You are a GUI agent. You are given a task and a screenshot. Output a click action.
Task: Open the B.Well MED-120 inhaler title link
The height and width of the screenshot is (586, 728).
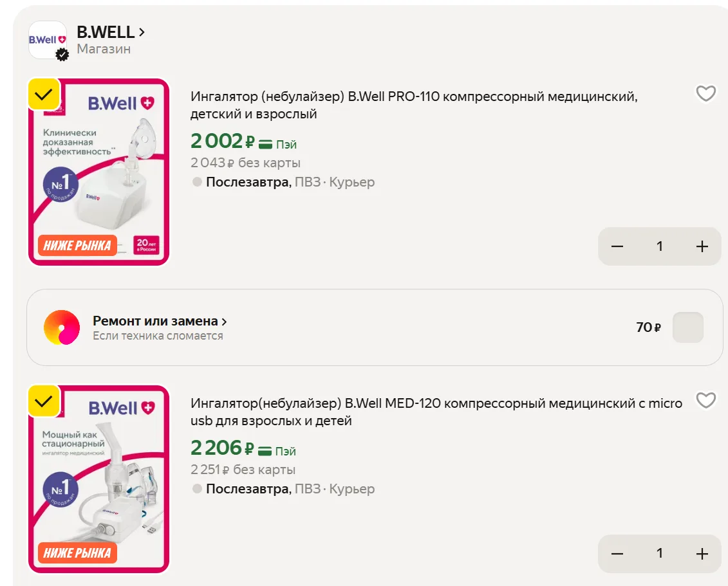436,412
